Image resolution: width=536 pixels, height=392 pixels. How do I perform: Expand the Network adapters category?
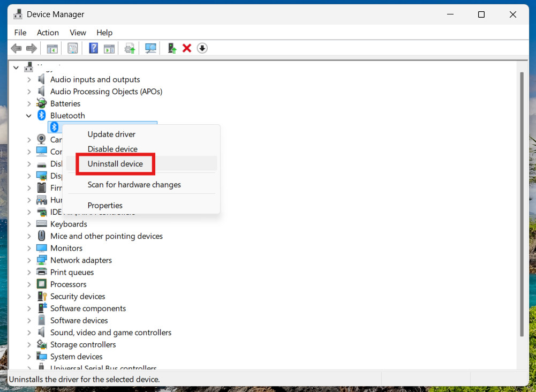tap(29, 260)
